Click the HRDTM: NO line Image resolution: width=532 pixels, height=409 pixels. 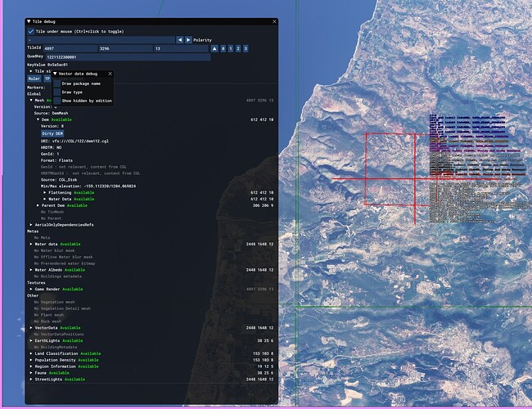(52, 147)
